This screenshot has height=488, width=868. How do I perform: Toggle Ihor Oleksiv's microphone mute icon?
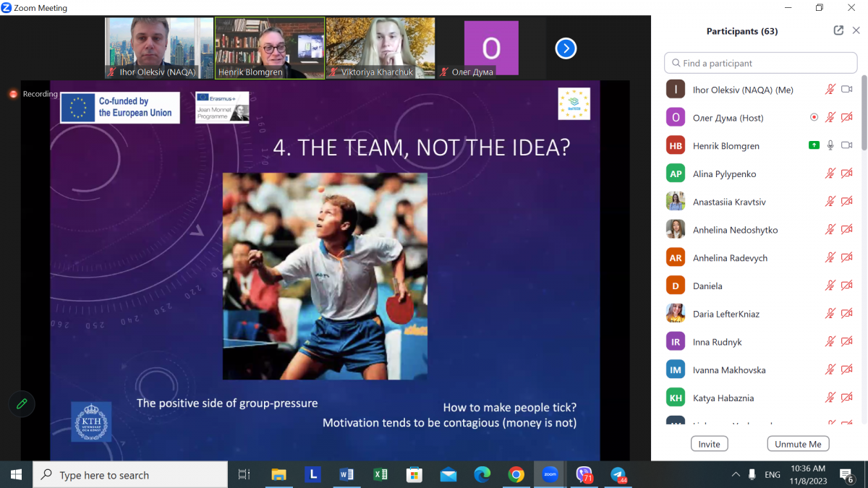[x=830, y=90]
